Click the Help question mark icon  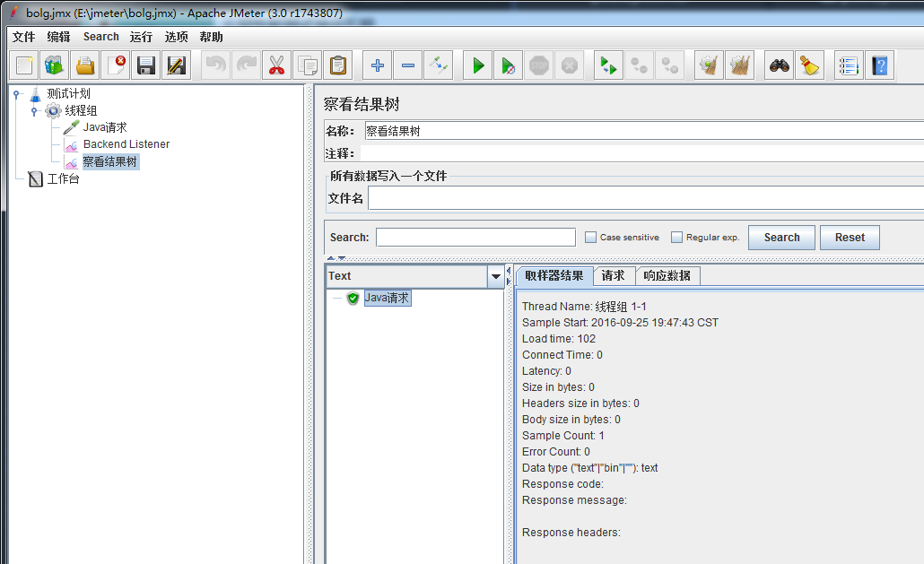pyautogui.click(x=880, y=65)
